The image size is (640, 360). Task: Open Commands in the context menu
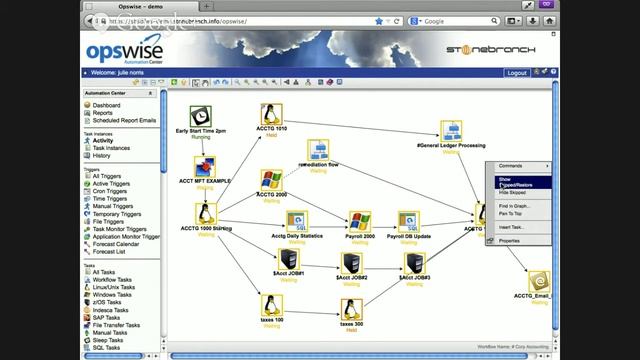(522, 166)
